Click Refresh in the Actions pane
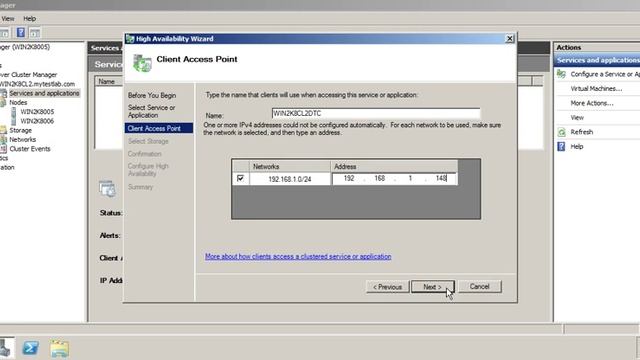This screenshot has width=640, height=360. [582, 132]
